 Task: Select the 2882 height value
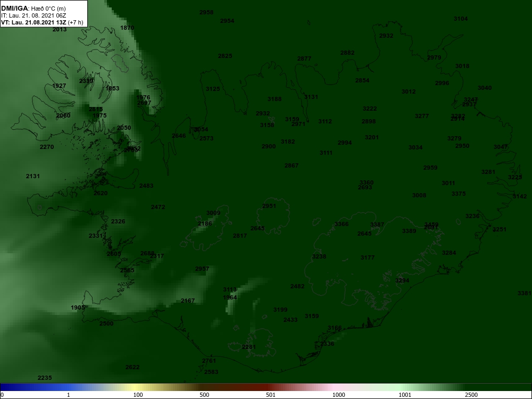[x=347, y=53]
